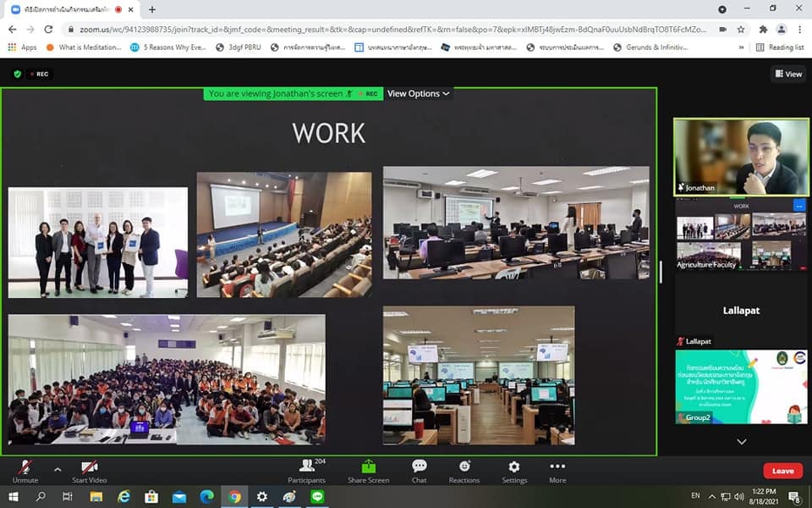812x508 pixels.
Task: Reload the current page
Action: coord(48,30)
